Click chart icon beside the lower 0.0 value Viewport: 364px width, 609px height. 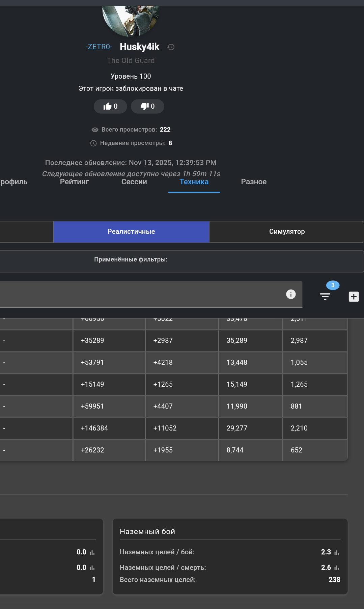click(x=92, y=568)
